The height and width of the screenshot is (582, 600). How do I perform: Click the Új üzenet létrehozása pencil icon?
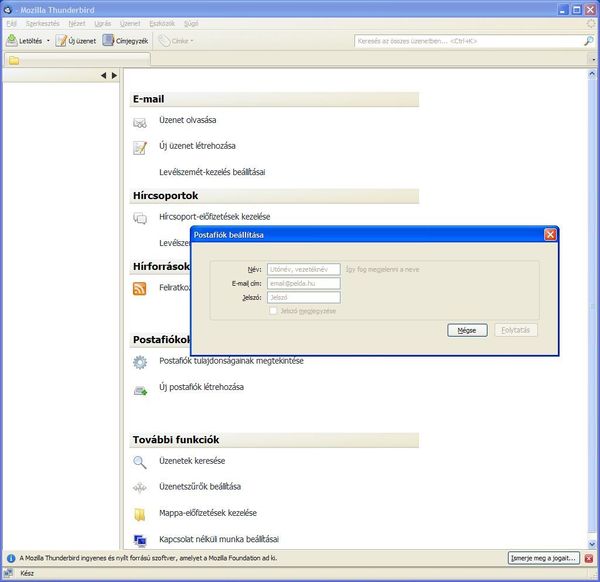140,148
